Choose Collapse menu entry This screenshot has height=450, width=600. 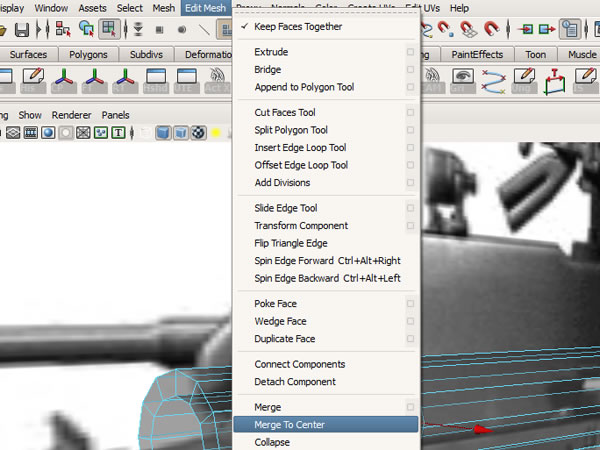272,442
